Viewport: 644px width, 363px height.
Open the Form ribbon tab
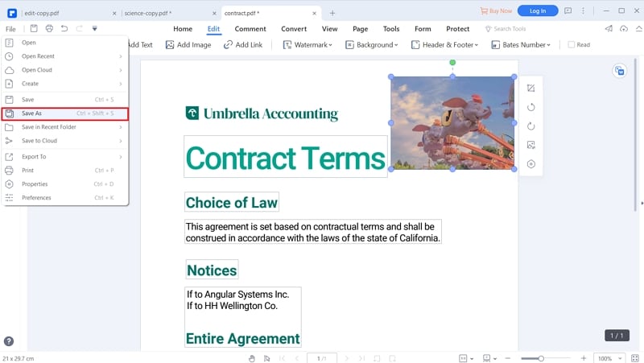(423, 29)
